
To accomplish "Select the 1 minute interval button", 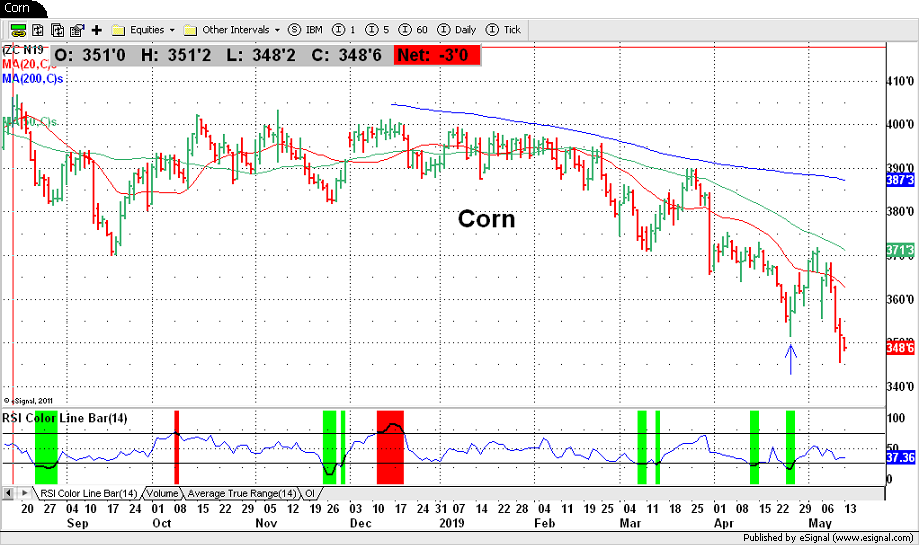I will click(345, 30).
